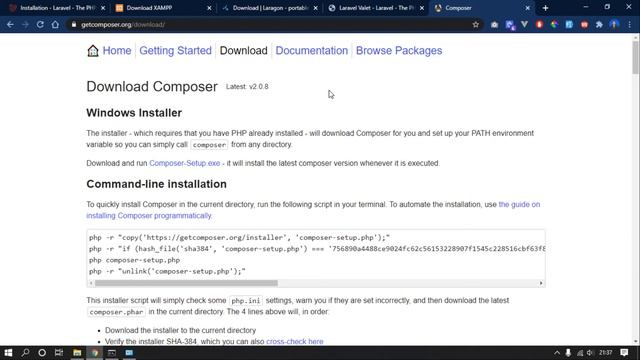Screen dimensions: 640x360
Task: Reload the getcomposer.org page
Action: pyautogui.click(x=40, y=24)
